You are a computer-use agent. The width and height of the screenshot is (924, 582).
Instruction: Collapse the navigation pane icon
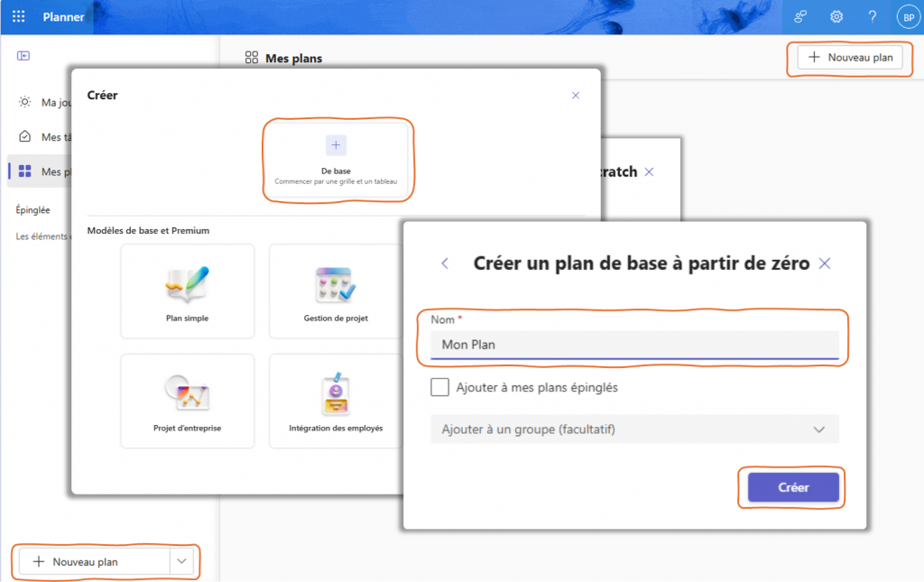(x=23, y=56)
